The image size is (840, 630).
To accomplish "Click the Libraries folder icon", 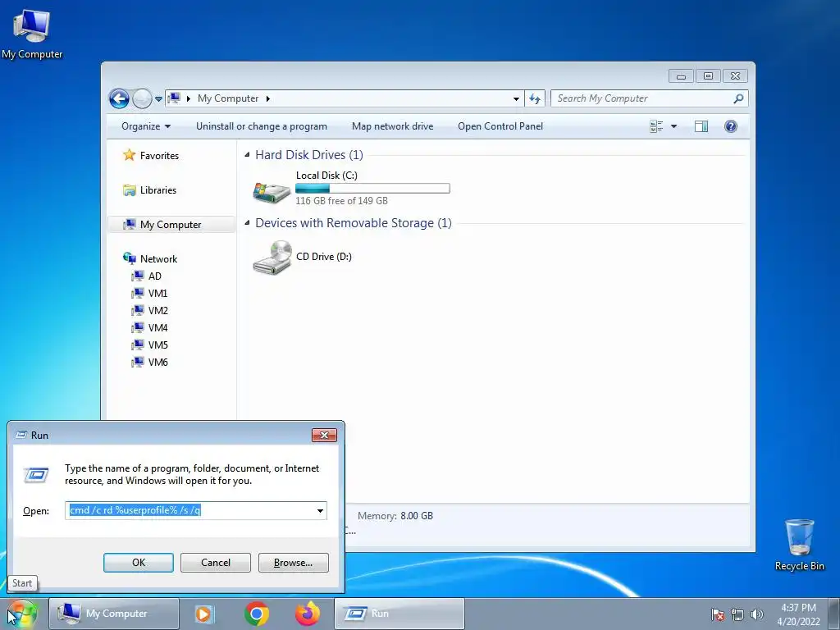I will [129, 190].
